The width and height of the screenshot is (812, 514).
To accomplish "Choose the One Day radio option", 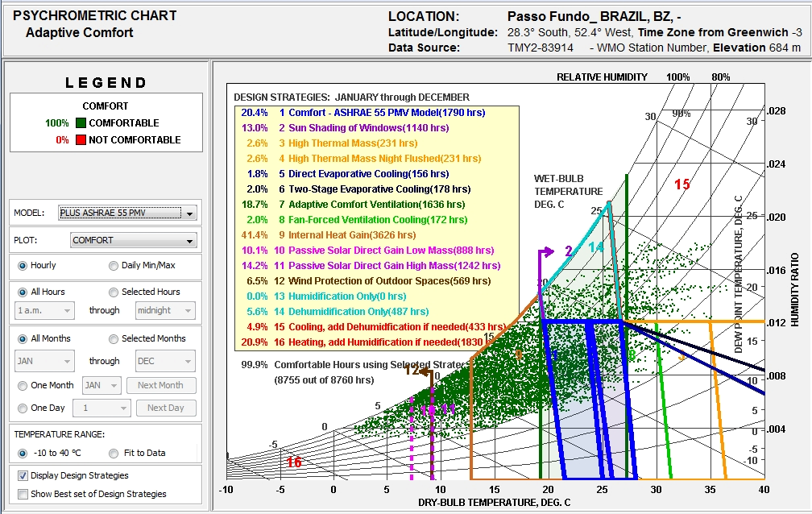I will pyautogui.click(x=22, y=408).
